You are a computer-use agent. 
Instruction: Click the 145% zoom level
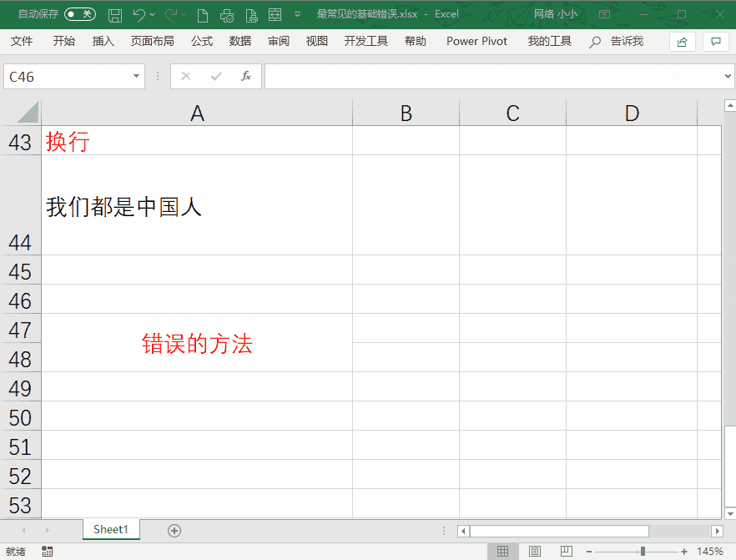point(709,551)
